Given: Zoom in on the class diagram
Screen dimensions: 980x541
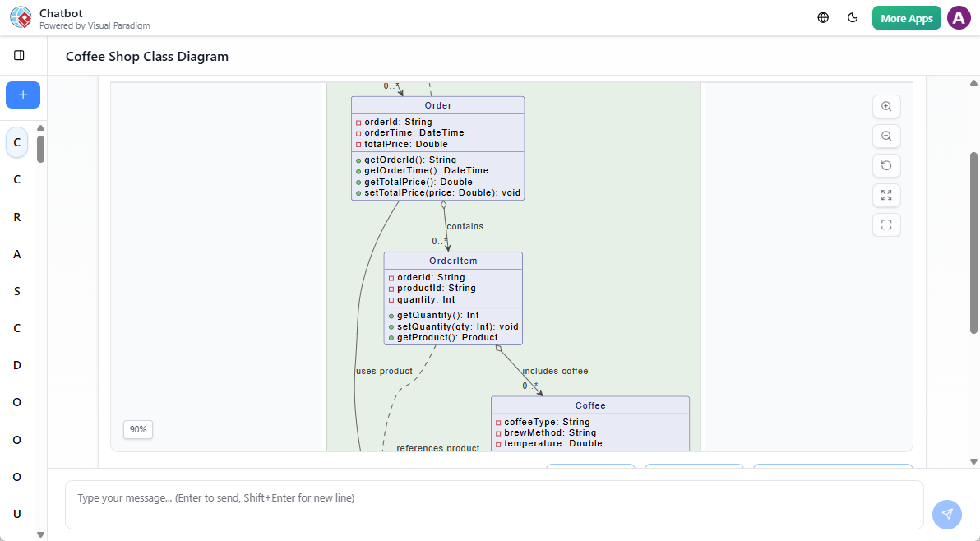Looking at the screenshot, I should [886, 106].
